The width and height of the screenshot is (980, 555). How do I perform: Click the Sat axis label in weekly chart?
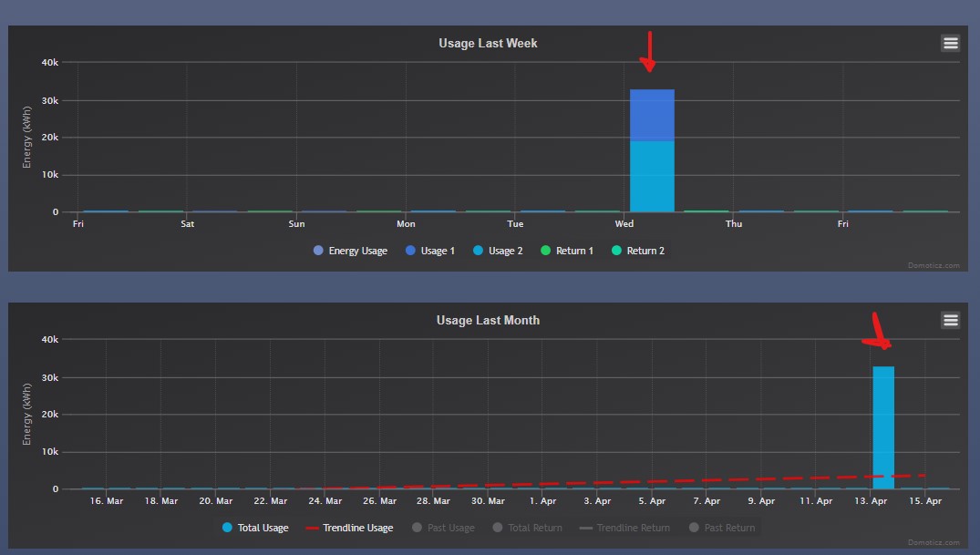point(187,224)
